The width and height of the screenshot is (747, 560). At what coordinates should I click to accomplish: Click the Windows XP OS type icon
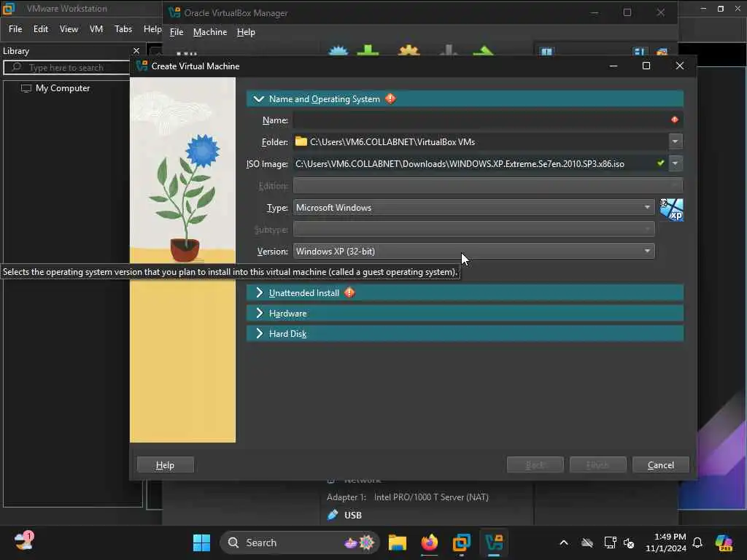671,209
